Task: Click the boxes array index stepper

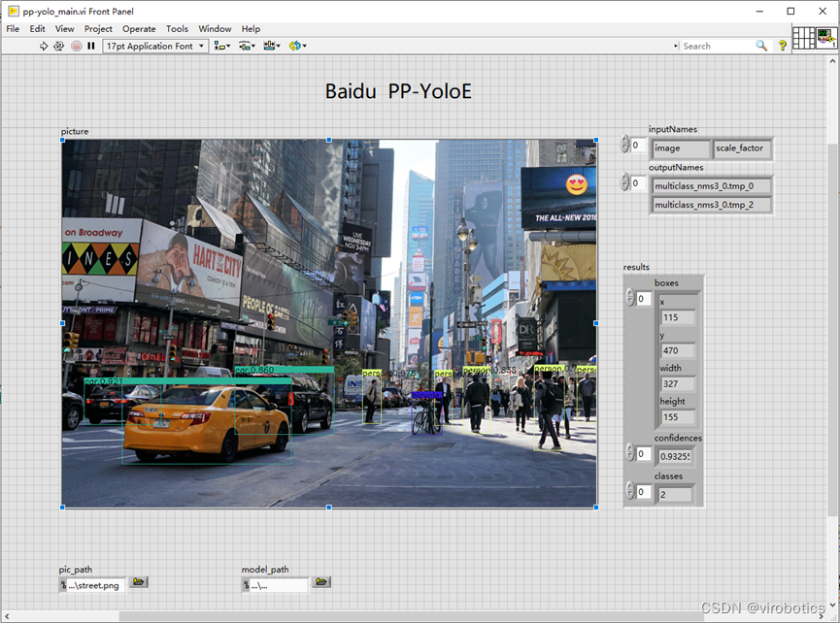Action: pyautogui.click(x=631, y=299)
